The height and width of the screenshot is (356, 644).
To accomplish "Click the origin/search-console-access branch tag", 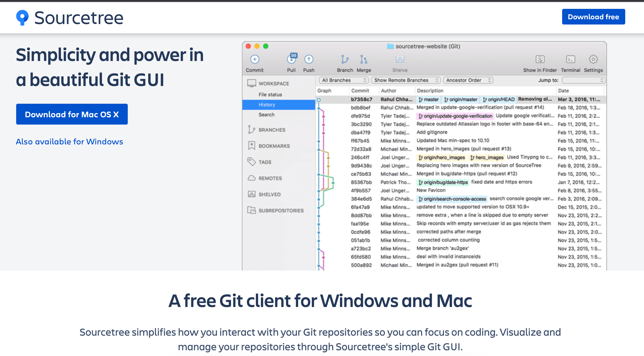I will pos(452,199).
